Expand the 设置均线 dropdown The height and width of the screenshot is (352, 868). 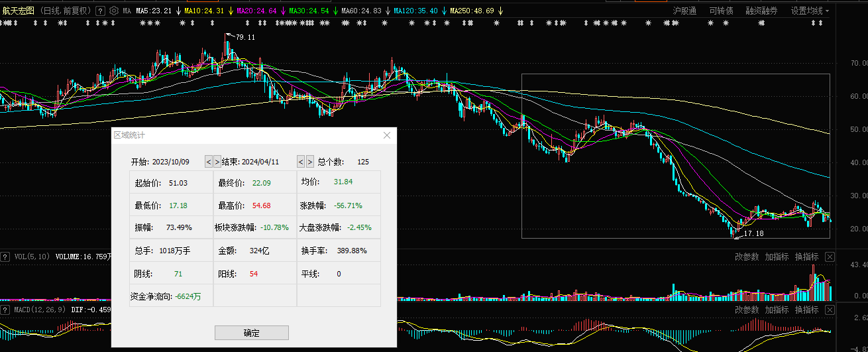[810, 11]
